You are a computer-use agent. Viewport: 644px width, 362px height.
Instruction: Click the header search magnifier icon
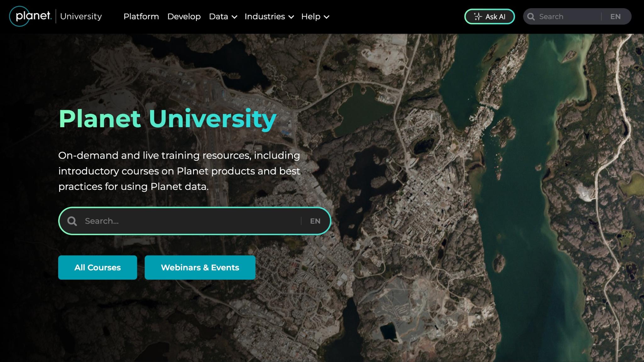pos(531,17)
